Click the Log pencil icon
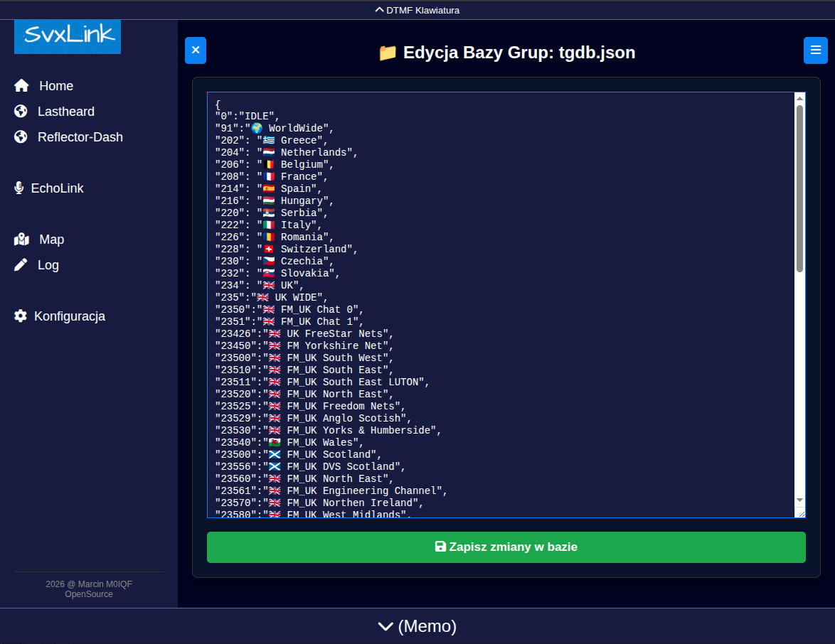The image size is (835, 644). [x=21, y=265]
